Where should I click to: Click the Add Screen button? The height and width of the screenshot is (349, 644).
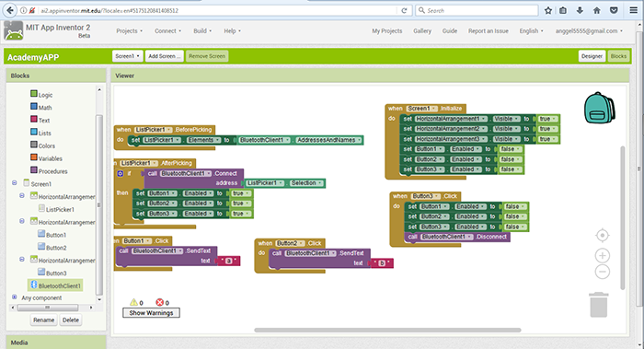point(165,56)
